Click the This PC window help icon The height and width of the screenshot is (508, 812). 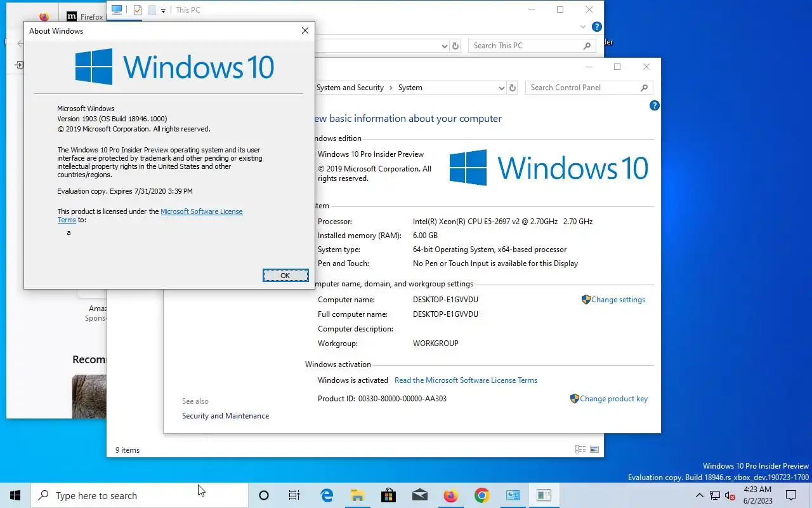pos(596,27)
